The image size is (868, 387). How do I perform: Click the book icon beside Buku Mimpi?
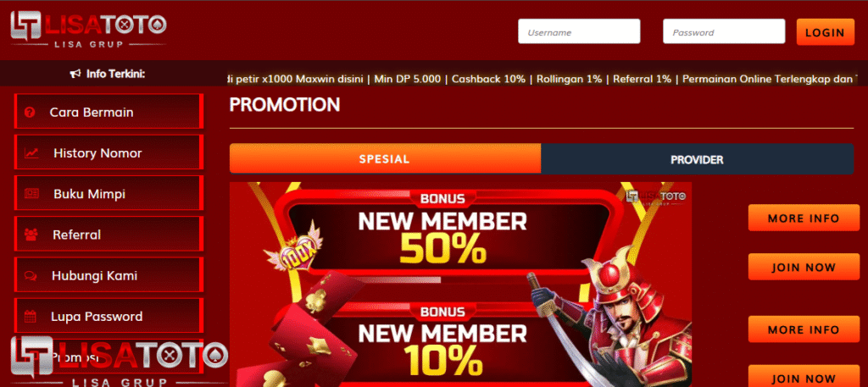coord(31,194)
